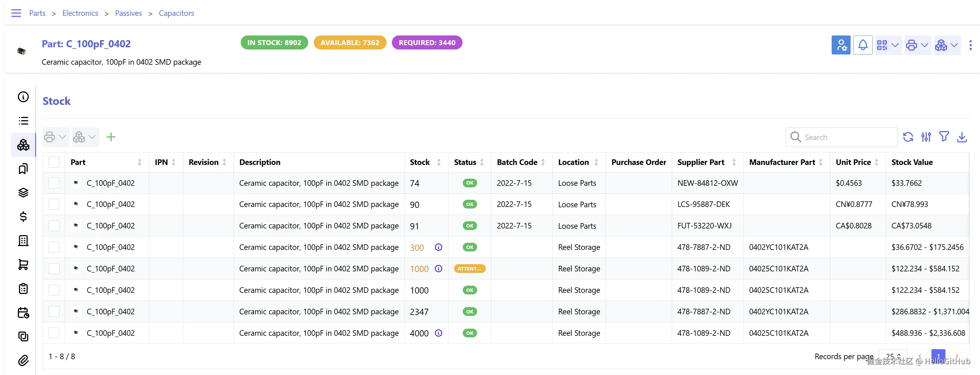Download stock table data
980x375 pixels.
tap(962, 137)
